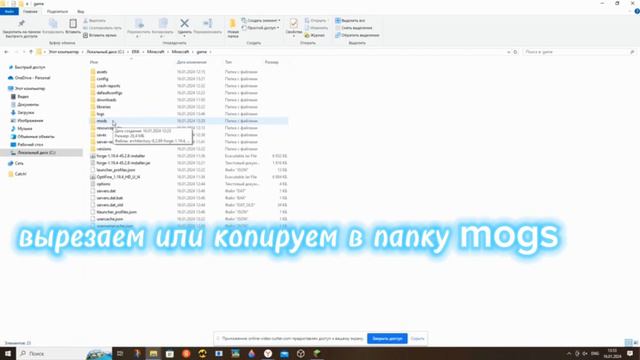640x360 pixels.
Task: Select Quick access (Быстрый доступ) in sidebar
Action: click(x=30, y=67)
